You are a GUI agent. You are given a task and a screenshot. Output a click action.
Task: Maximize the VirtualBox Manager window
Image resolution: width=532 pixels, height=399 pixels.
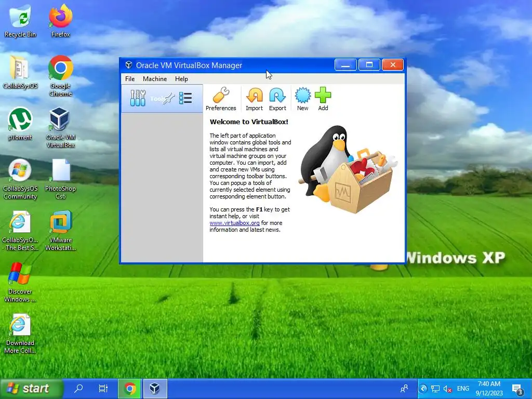369,65
